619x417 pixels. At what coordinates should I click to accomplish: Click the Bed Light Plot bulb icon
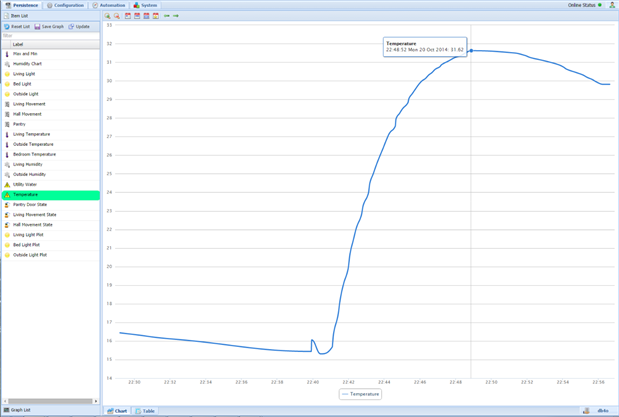[7, 245]
